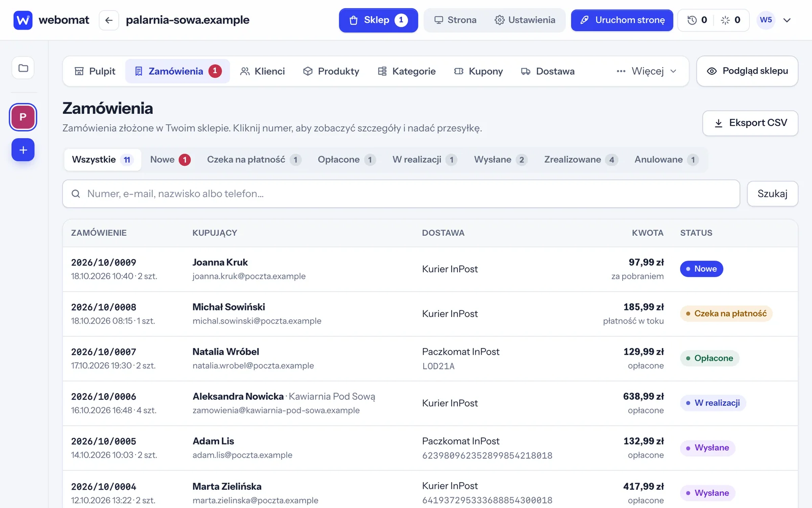Switch to Strona view

pyautogui.click(x=455, y=20)
